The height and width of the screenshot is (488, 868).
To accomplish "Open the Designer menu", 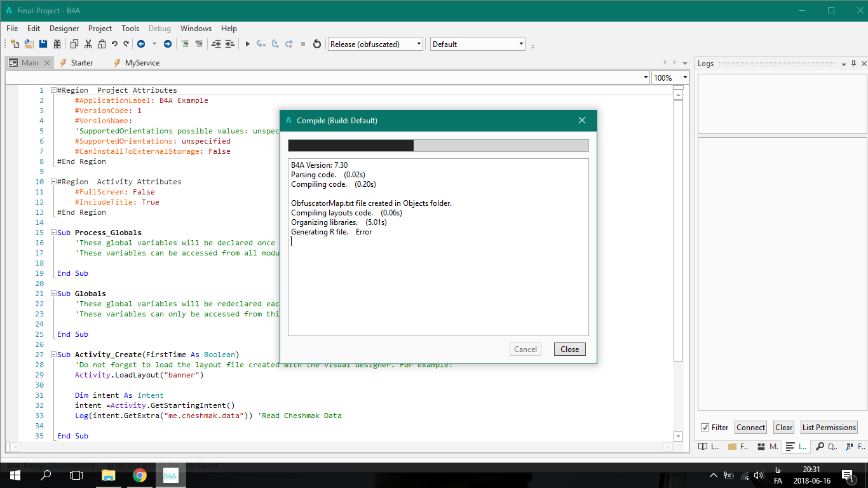I will click(64, 29).
